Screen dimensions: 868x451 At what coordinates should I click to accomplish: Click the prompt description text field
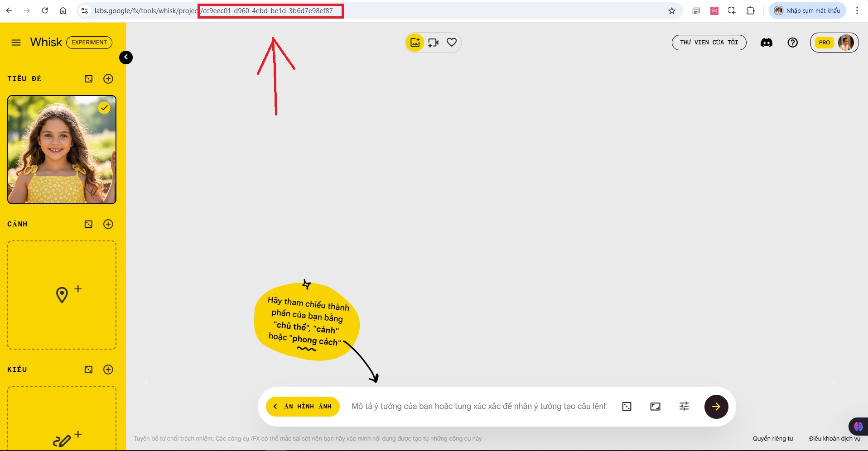coord(478,407)
